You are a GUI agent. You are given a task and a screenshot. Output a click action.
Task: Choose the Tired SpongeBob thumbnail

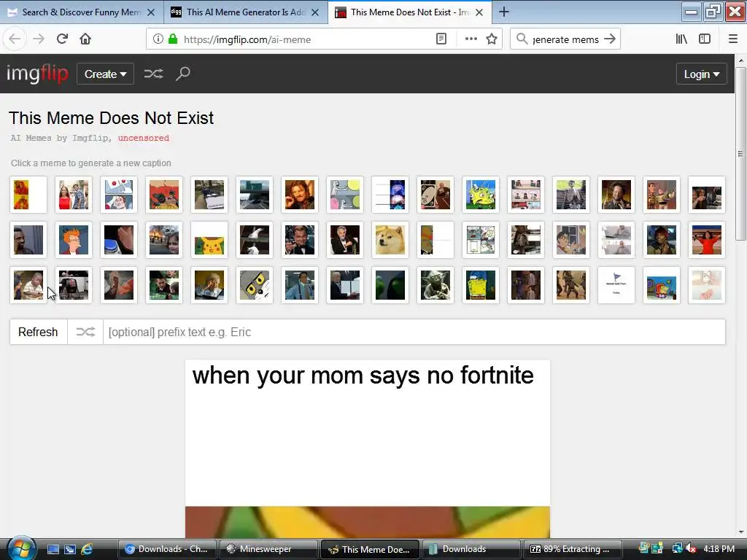pyautogui.click(x=481, y=285)
